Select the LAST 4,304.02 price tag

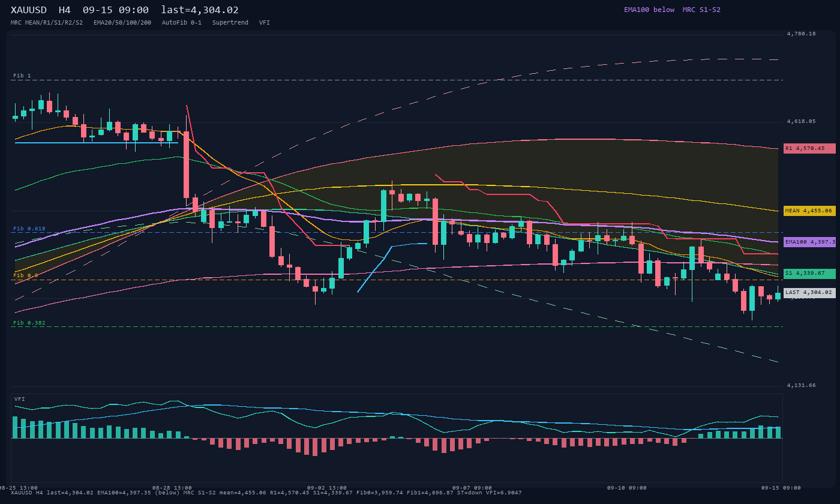point(809,293)
